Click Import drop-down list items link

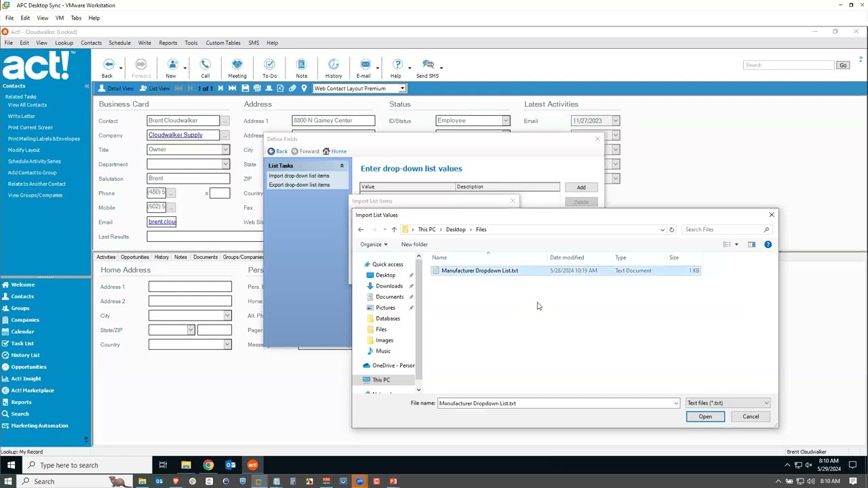pyautogui.click(x=299, y=176)
